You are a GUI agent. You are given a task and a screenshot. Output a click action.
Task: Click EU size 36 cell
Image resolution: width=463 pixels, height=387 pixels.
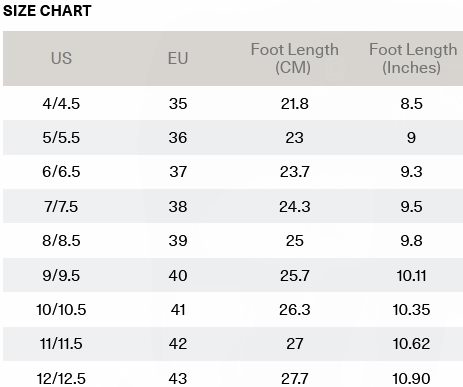[x=178, y=138]
